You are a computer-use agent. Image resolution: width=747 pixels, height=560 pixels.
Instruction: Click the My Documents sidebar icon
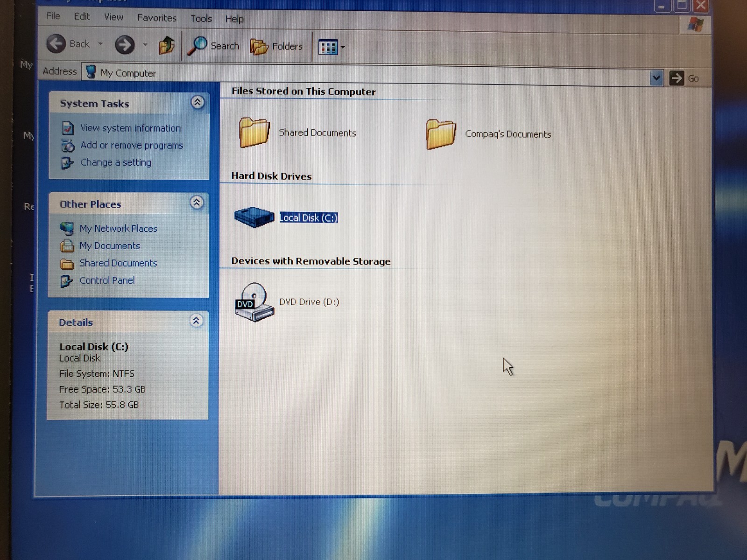67,246
